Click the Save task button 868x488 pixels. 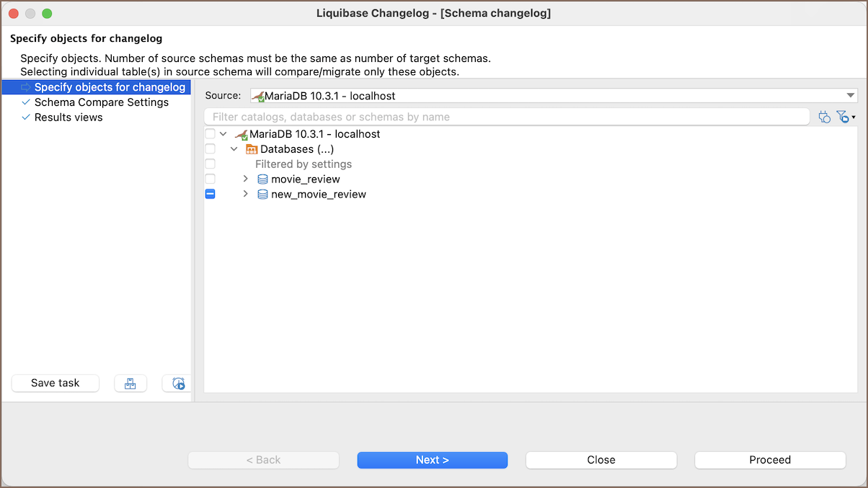pyautogui.click(x=56, y=383)
